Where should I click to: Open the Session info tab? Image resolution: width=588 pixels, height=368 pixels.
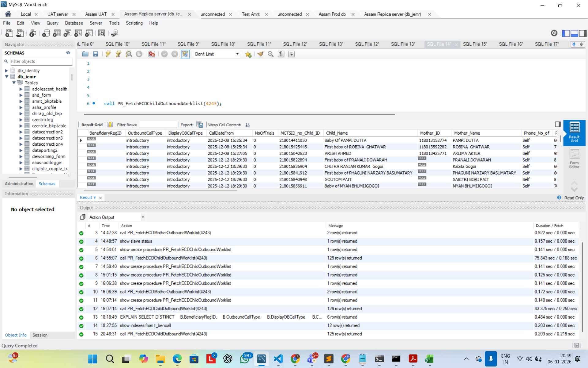40,335
